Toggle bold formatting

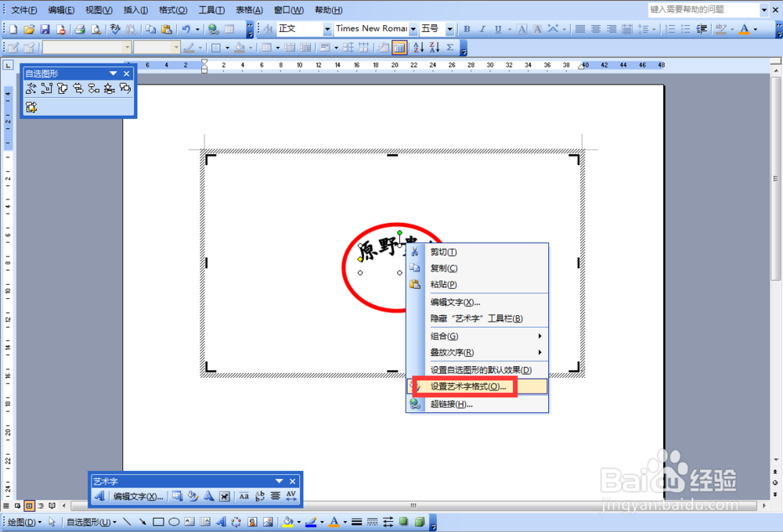coord(466,28)
